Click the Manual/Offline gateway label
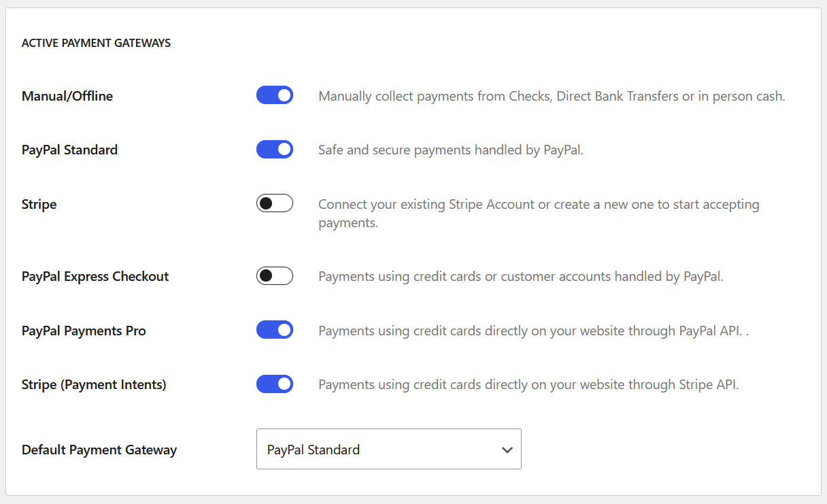 click(67, 96)
